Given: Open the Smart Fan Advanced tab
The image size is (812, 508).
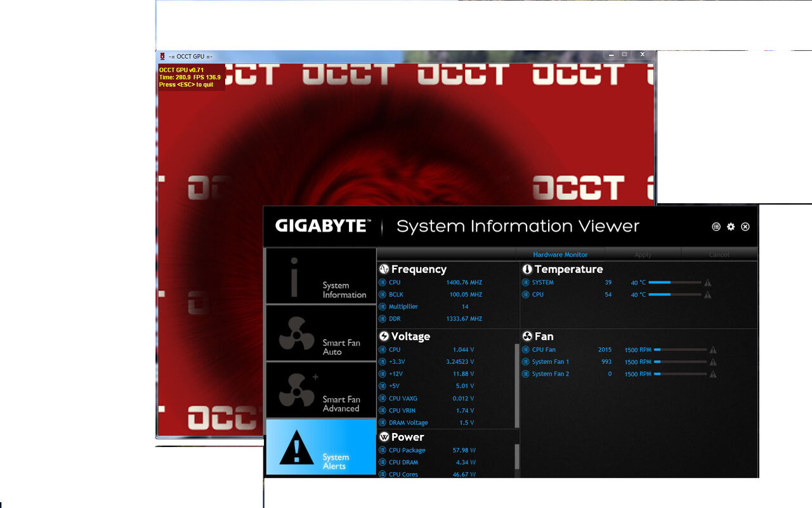Looking at the screenshot, I should (321, 391).
